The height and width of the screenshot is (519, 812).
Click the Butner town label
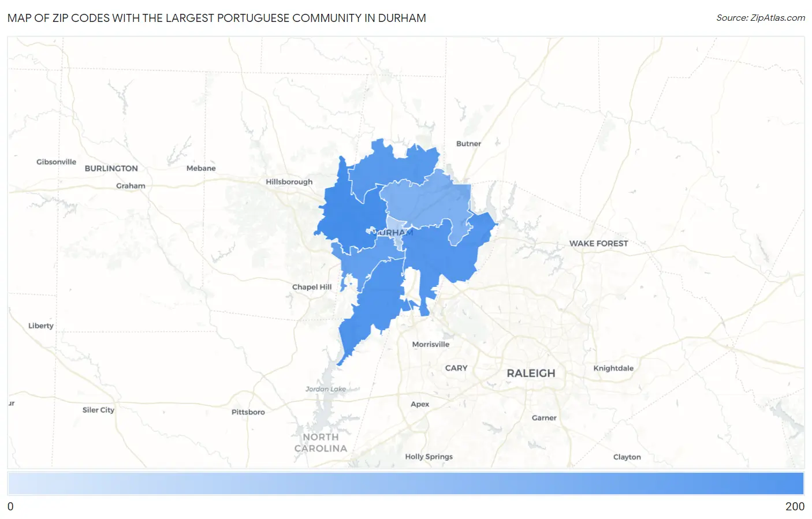468,144
